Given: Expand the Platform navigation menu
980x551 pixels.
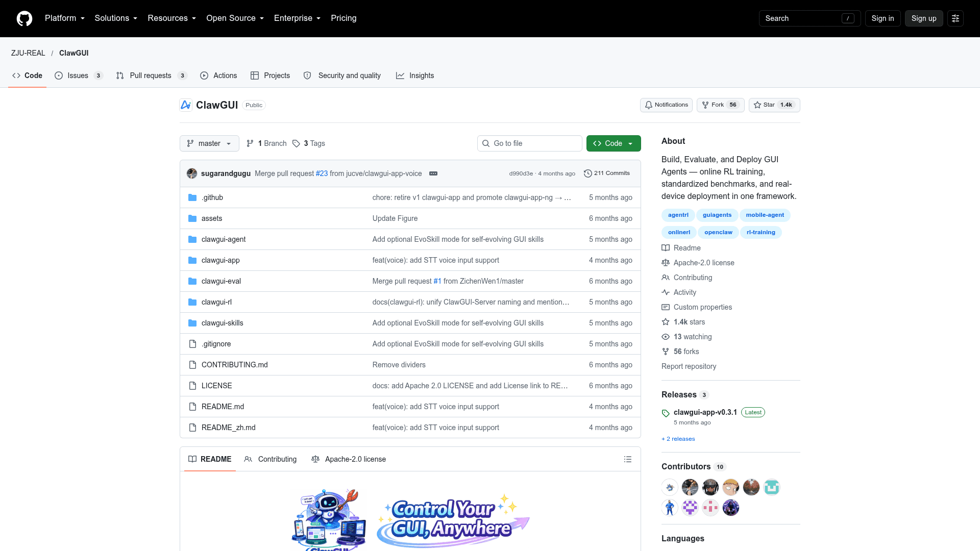Looking at the screenshot, I should pos(65,18).
